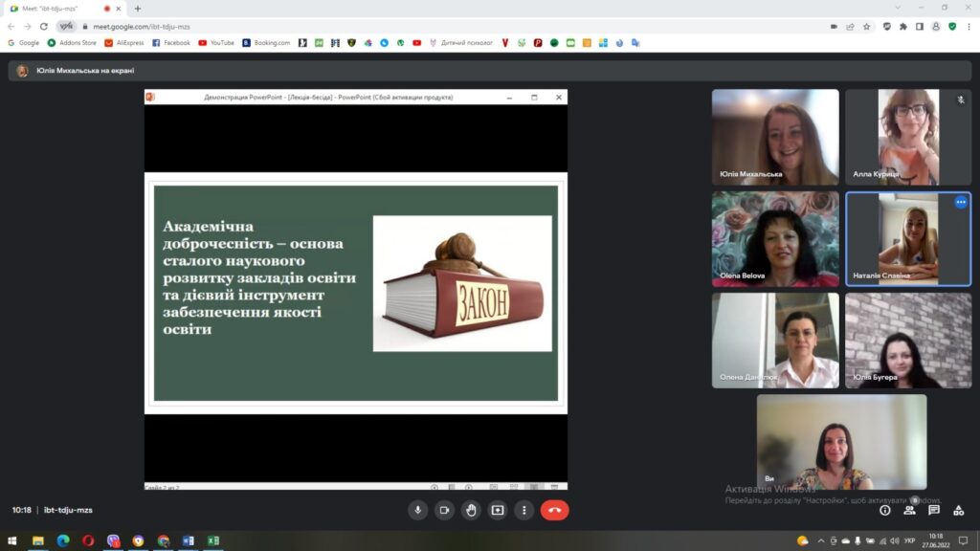The width and height of the screenshot is (980, 551).
Task: Open Word from the Windows taskbar
Action: pyautogui.click(x=189, y=540)
